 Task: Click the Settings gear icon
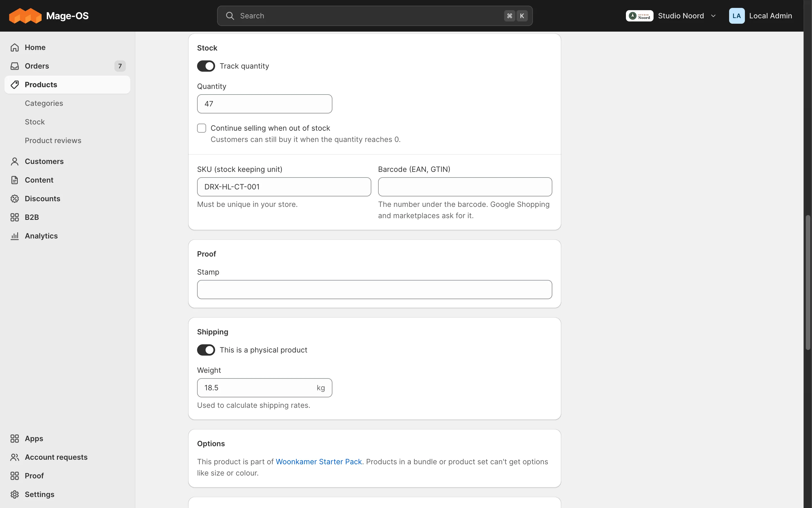click(14, 494)
